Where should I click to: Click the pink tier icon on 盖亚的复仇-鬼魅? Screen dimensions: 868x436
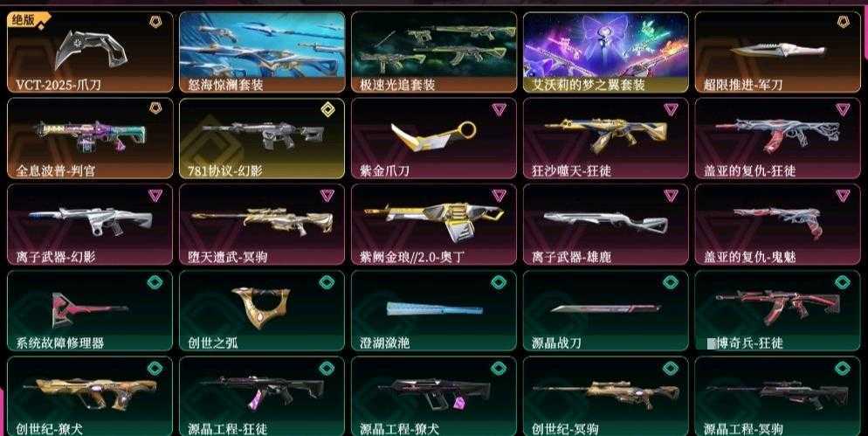[x=843, y=195]
